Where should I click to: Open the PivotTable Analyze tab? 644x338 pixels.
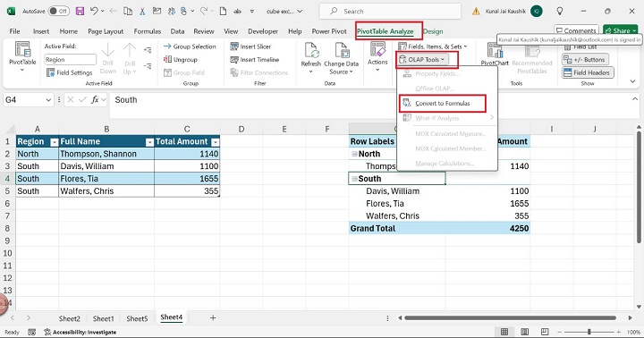(385, 31)
